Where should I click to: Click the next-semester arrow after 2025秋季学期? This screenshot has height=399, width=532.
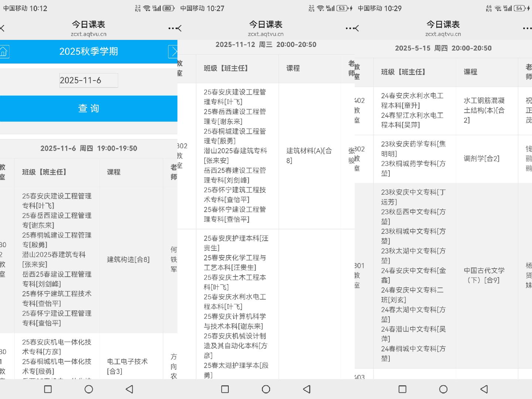pos(173,52)
